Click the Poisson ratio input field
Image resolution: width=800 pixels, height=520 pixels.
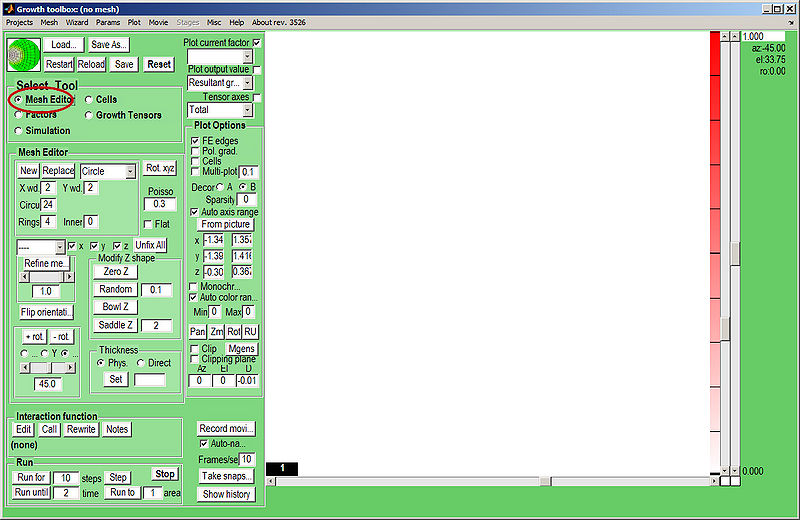pos(159,204)
